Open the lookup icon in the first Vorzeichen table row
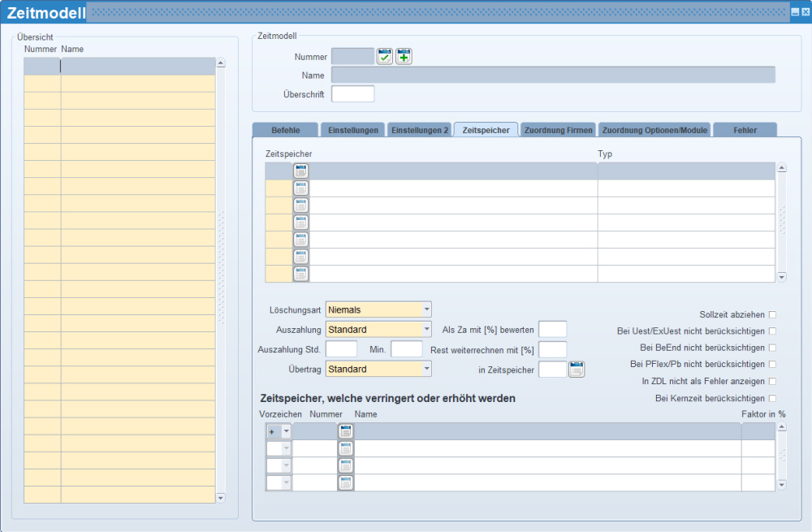Image resolution: width=812 pixels, height=532 pixels. (x=346, y=431)
